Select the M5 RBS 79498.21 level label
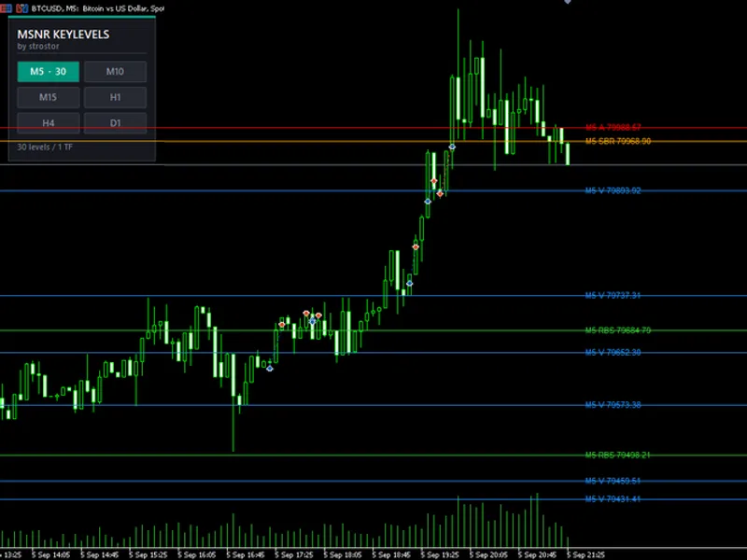Viewport: 747px width, 560px height. (x=618, y=455)
